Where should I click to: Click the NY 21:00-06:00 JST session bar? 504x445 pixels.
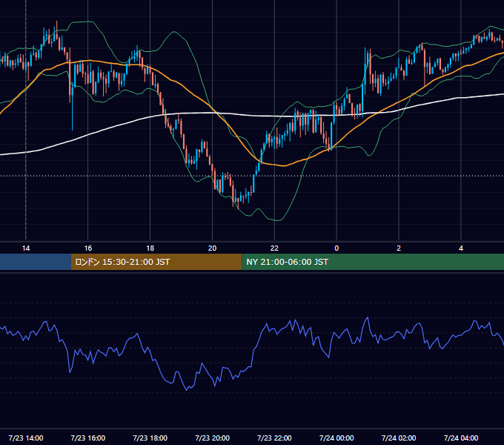[373, 262]
